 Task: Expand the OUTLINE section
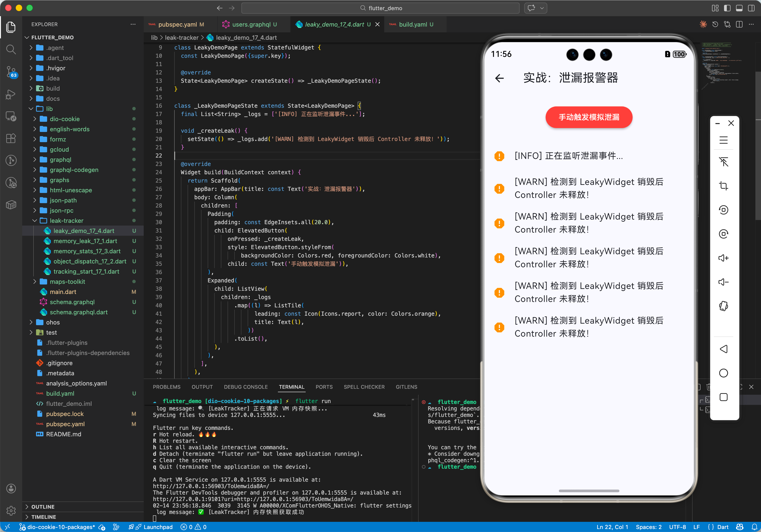(43, 507)
